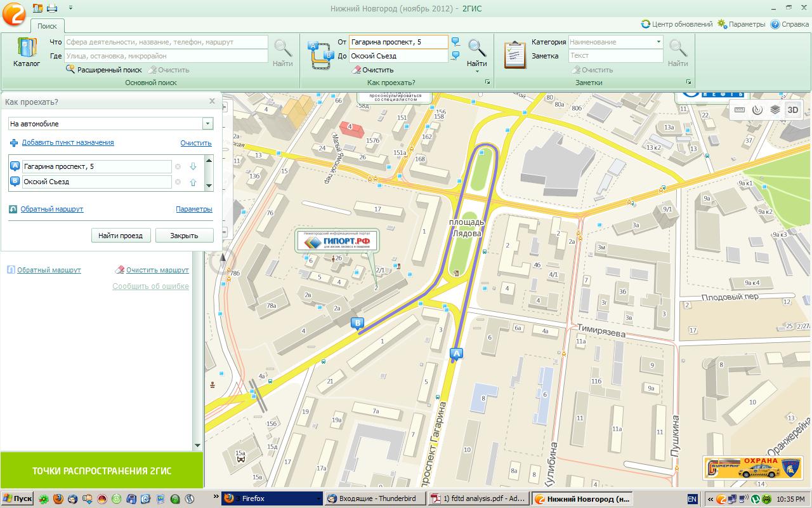Click the ribbon От field with Гагарина проспект, 5

(x=398, y=42)
